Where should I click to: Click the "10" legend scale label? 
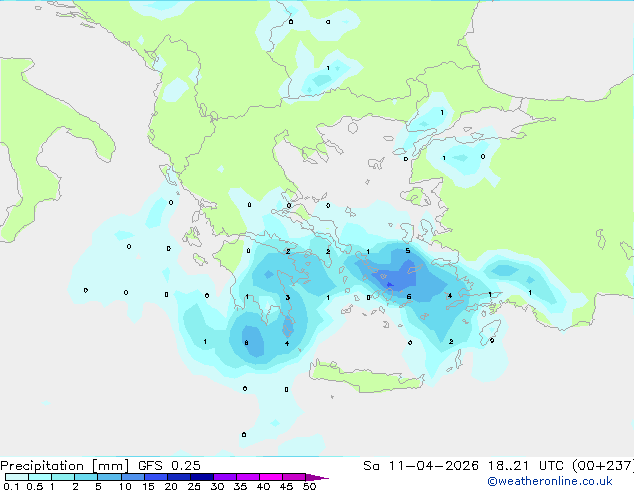125,486
